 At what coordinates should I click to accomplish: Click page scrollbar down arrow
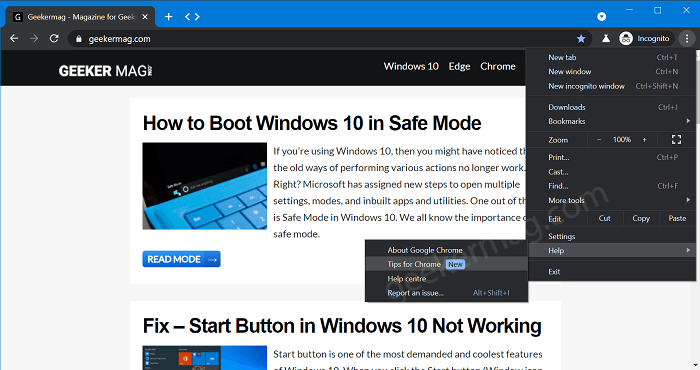pos(697,366)
